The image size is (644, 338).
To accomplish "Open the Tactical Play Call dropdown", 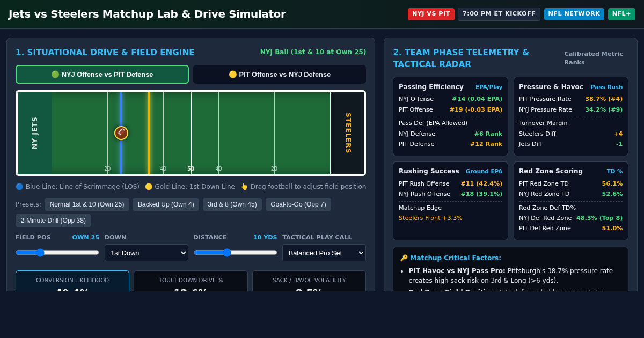I will [324, 253].
